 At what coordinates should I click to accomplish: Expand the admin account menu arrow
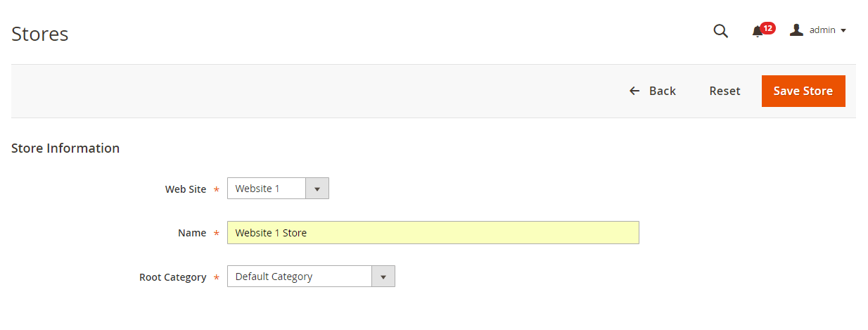point(843,30)
